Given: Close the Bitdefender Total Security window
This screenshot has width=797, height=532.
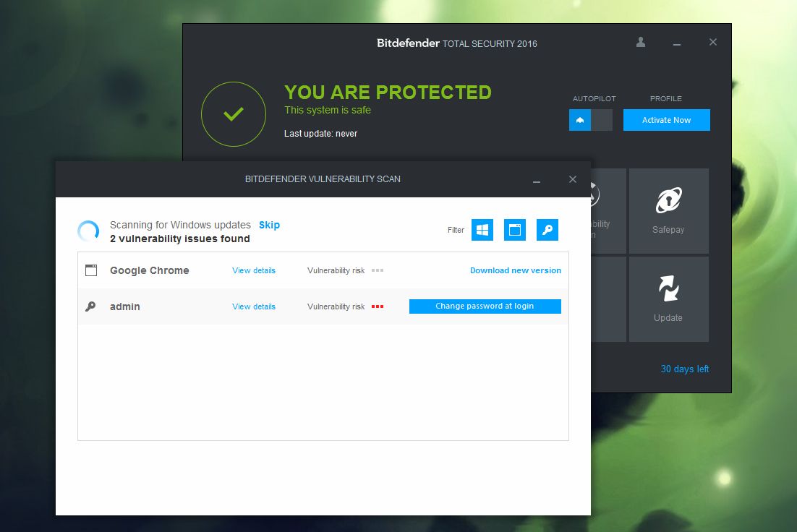Looking at the screenshot, I should pyautogui.click(x=713, y=42).
